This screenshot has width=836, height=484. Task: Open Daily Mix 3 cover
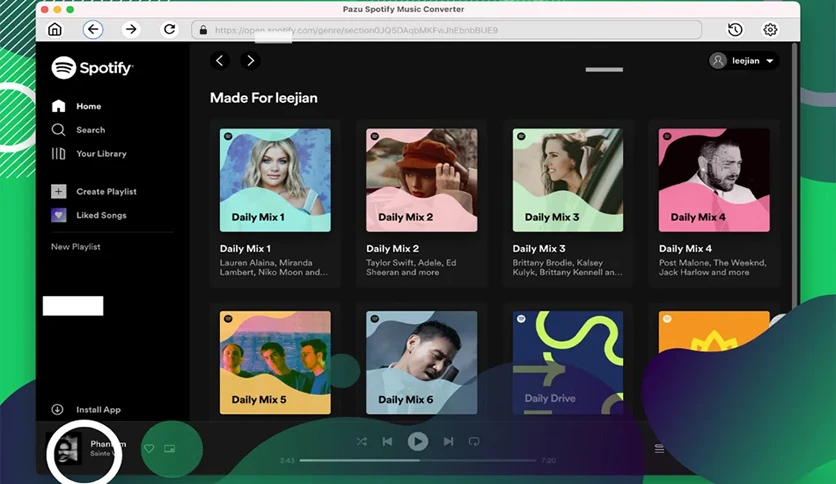click(568, 180)
